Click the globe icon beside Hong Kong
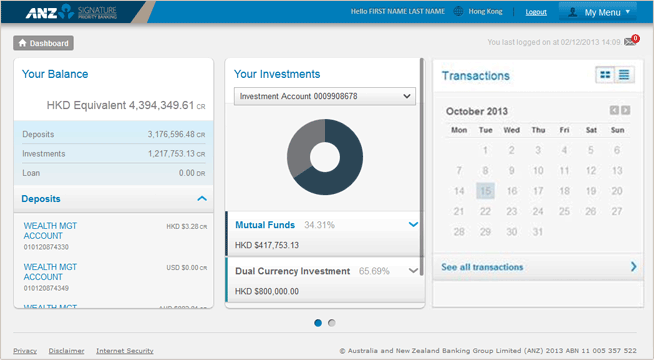 458,12
